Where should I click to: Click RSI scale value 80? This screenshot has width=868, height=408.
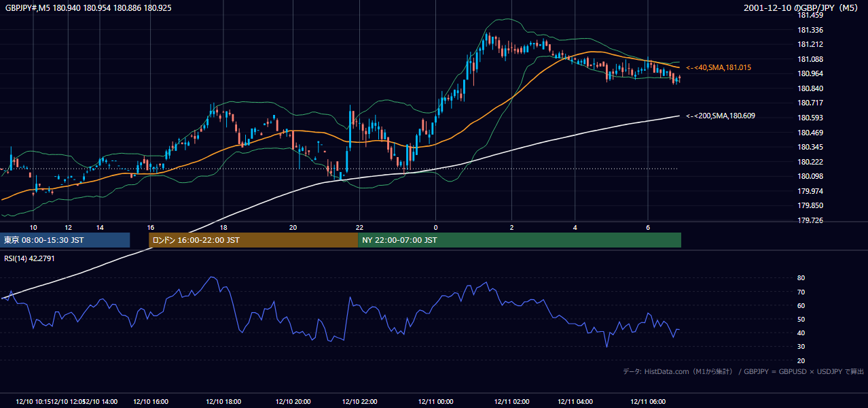pyautogui.click(x=801, y=278)
